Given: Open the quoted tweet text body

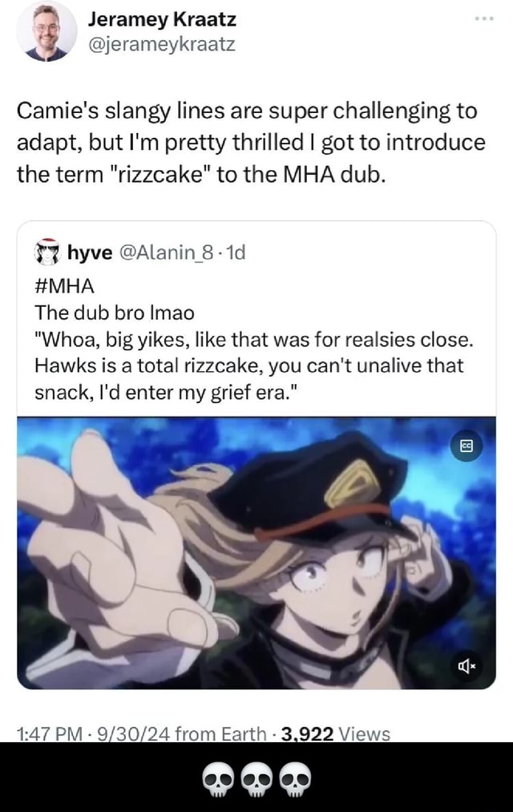Looking at the screenshot, I should [253, 339].
